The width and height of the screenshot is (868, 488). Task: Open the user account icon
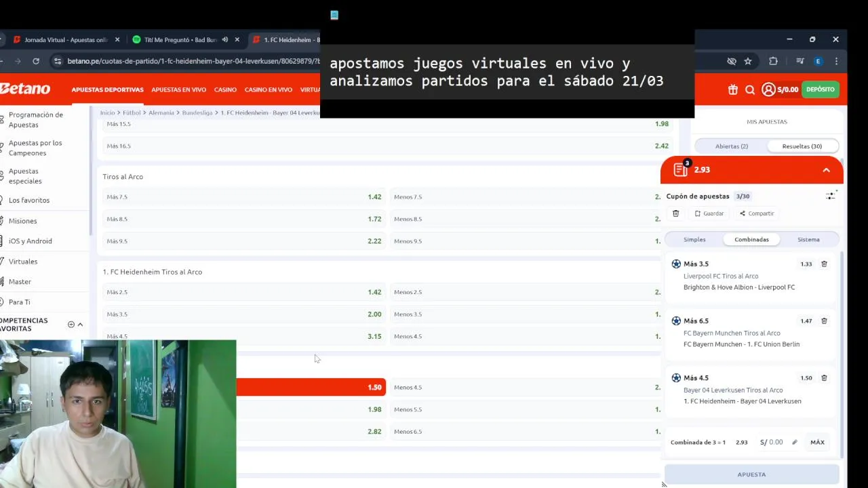point(768,89)
